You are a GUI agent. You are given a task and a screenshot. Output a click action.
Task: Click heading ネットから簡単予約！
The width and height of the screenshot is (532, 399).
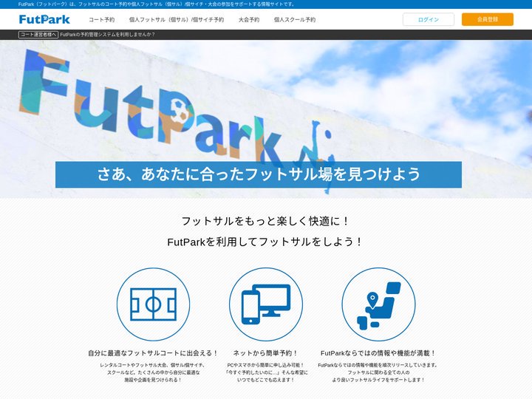click(266, 353)
